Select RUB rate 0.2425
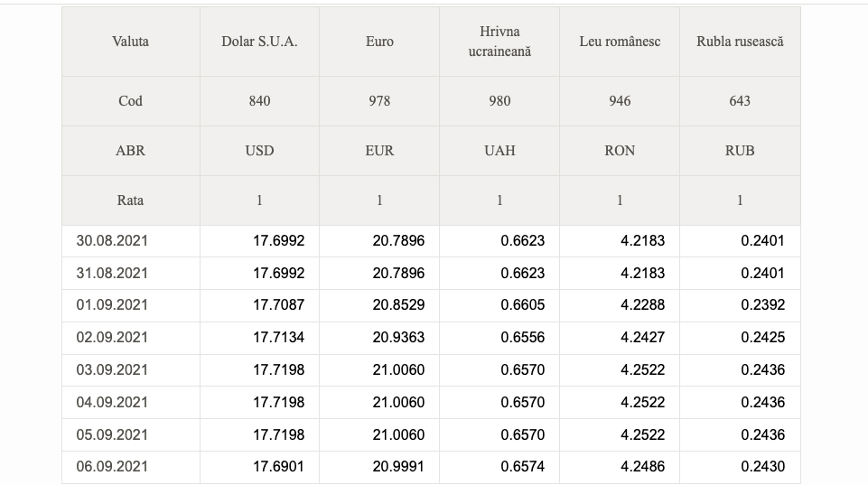Screen dimensions: 868x485 (x=763, y=337)
